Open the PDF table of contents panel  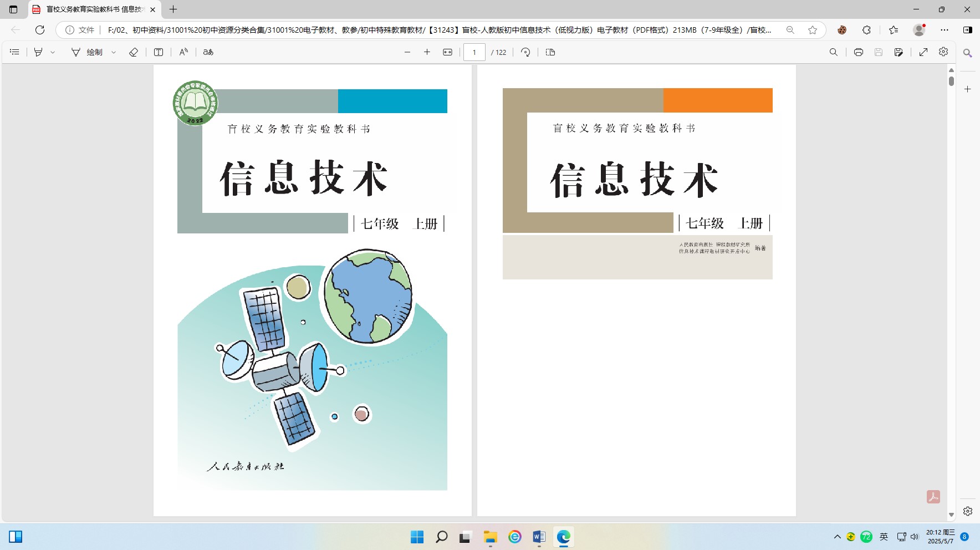point(15,52)
